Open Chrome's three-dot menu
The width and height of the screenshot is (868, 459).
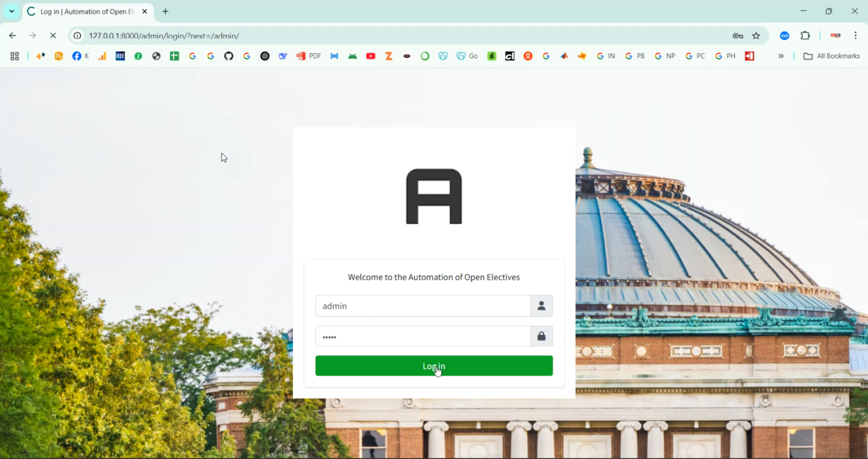(855, 36)
